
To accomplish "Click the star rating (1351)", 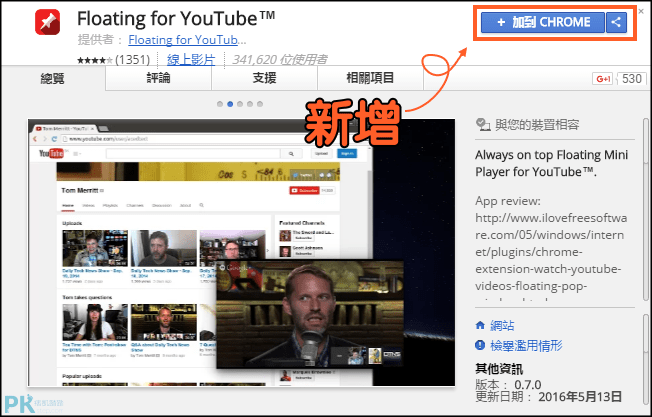I will (x=113, y=60).
